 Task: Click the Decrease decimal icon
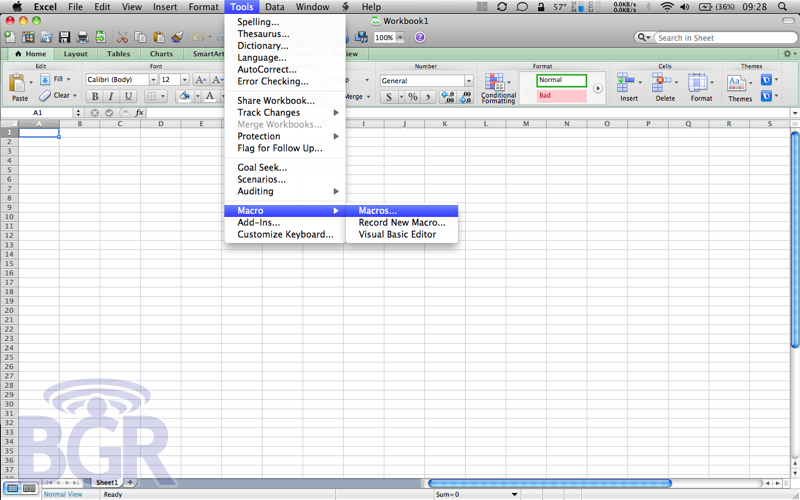pos(465,97)
